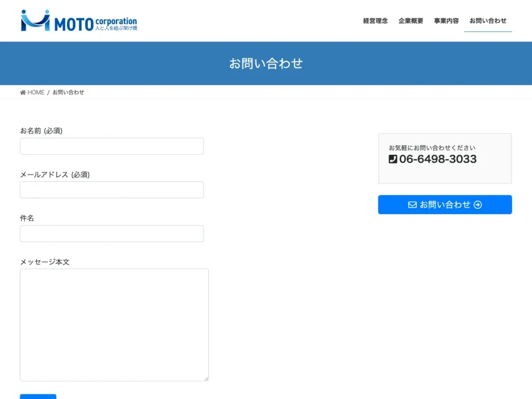Click the blue お問い合わせ sidebar button
532x399 pixels.
tap(445, 205)
